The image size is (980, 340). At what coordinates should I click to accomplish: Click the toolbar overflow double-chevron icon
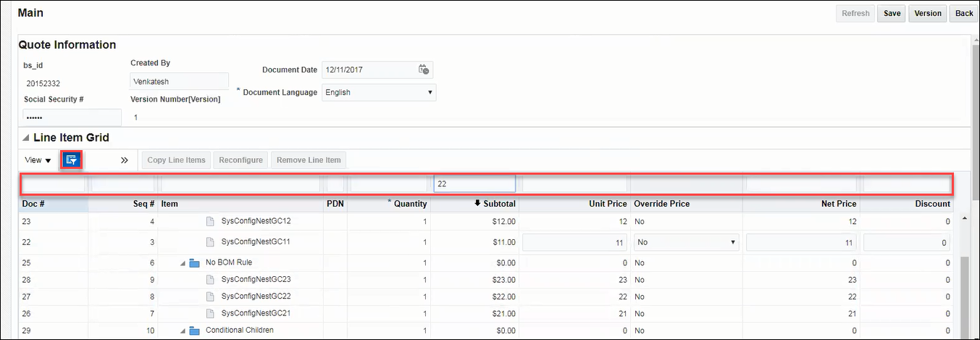click(x=124, y=160)
